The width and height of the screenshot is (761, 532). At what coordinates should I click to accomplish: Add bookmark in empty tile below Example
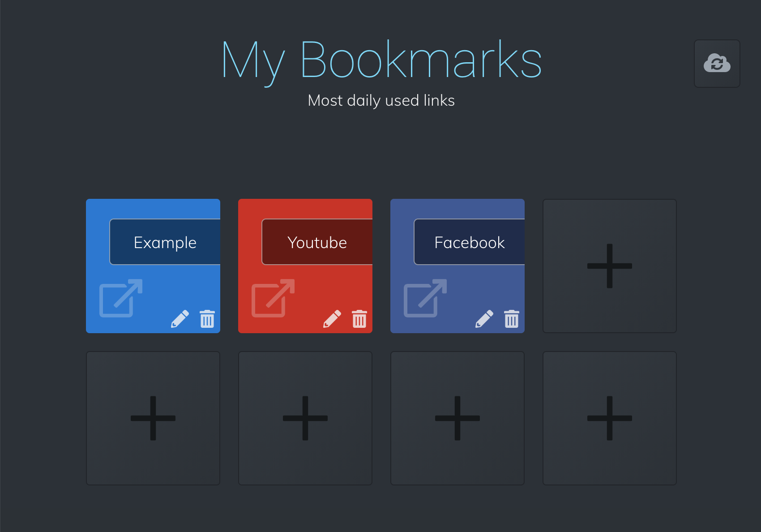153,418
